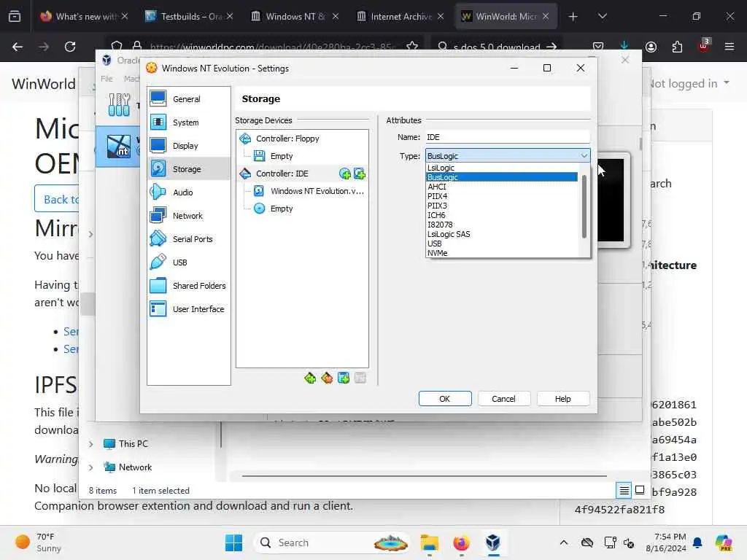Viewport: 747px width, 560px height.
Task: Expand This PC in Explorer tree
Action: tap(91, 444)
